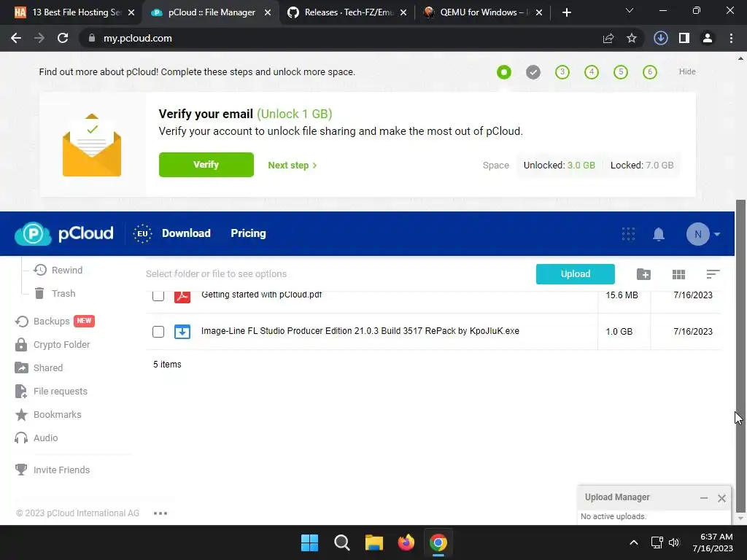Open the apps grid menu
747x560 pixels.
pyautogui.click(x=628, y=234)
